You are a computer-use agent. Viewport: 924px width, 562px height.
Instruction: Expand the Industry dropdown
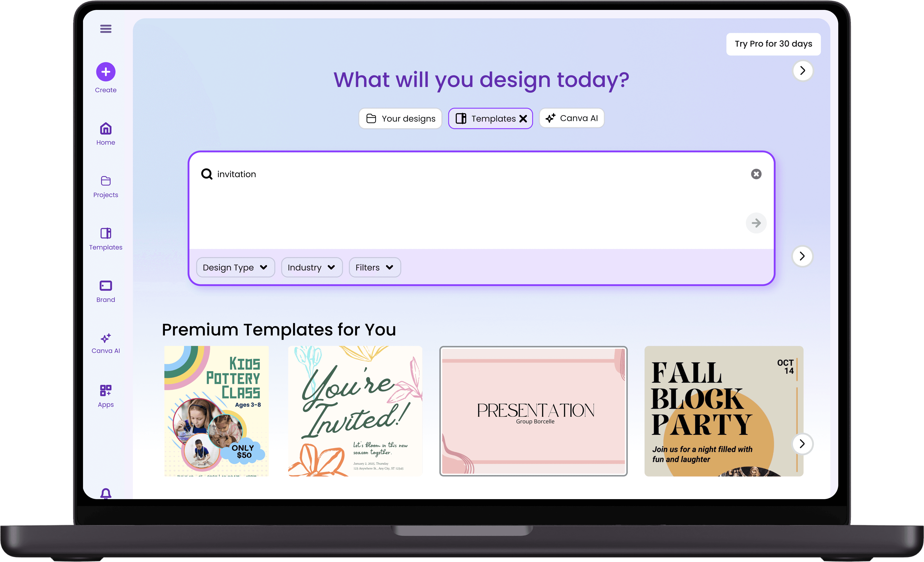[x=312, y=267]
